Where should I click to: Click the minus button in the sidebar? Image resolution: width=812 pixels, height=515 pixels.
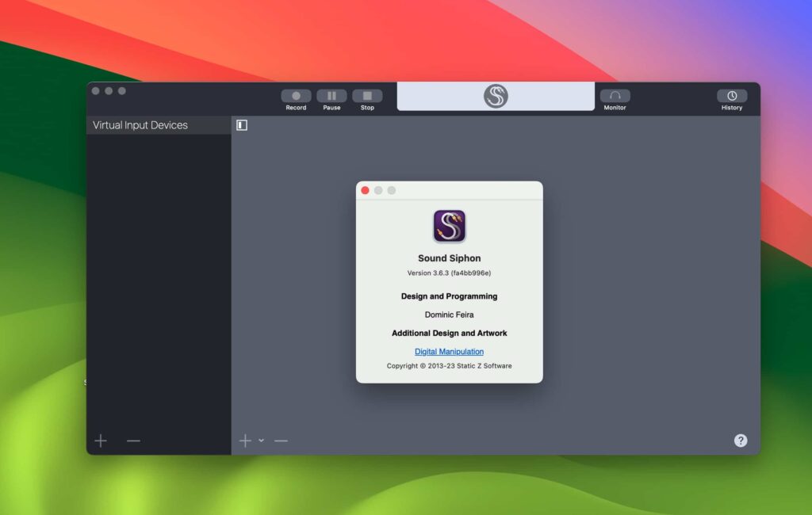tap(132, 440)
